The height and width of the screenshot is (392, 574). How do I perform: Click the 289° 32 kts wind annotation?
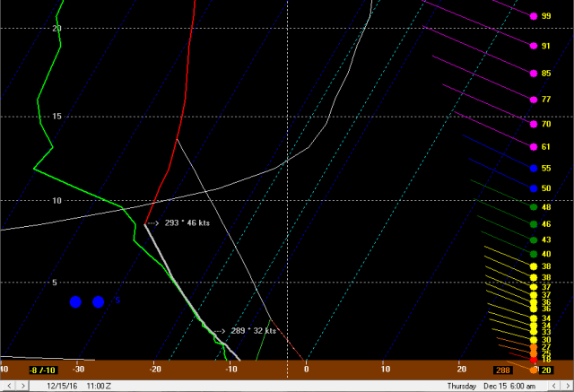pyautogui.click(x=254, y=331)
